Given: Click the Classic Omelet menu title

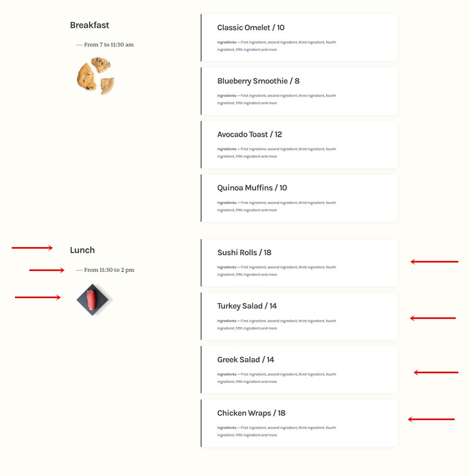Looking at the screenshot, I should tap(251, 28).
